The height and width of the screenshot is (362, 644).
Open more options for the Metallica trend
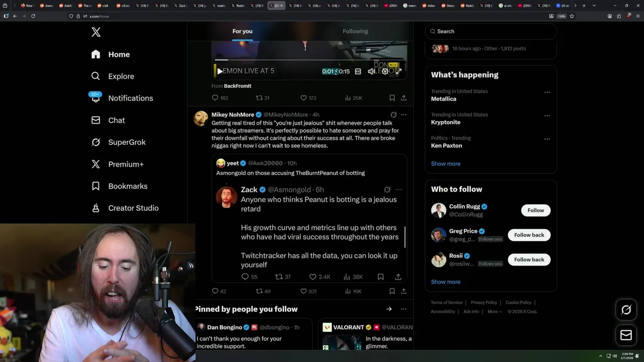pyautogui.click(x=547, y=93)
